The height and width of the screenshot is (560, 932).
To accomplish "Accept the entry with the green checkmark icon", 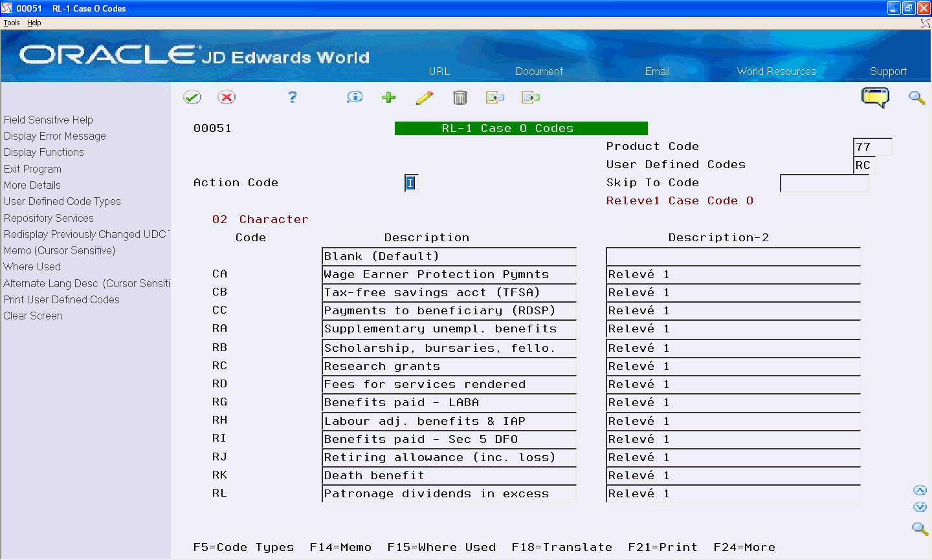I will [x=192, y=97].
